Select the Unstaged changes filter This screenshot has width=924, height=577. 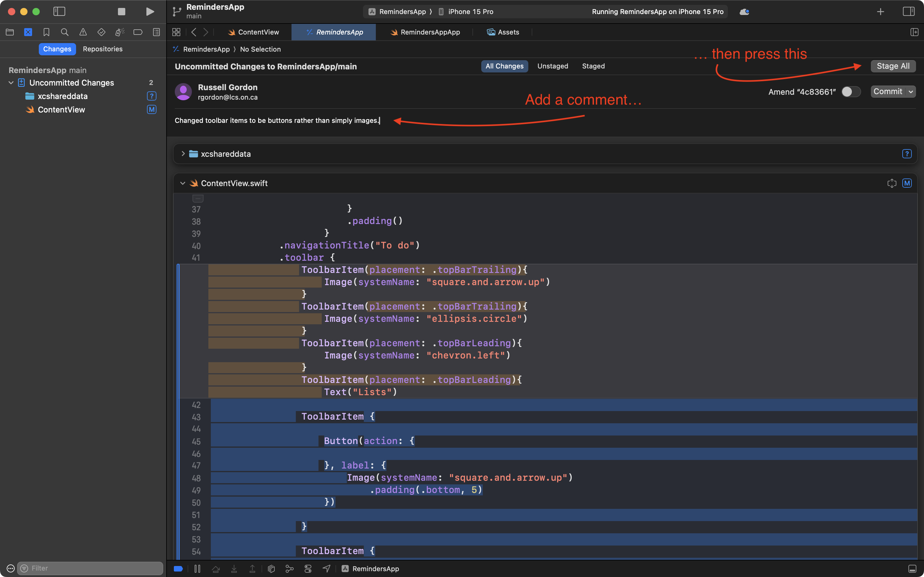tap(552, 66)
